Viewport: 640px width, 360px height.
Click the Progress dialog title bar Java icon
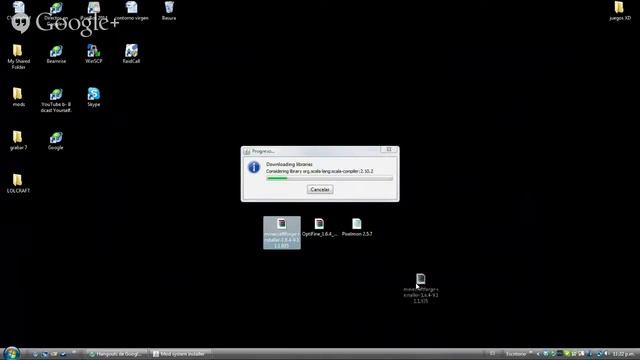247,151
